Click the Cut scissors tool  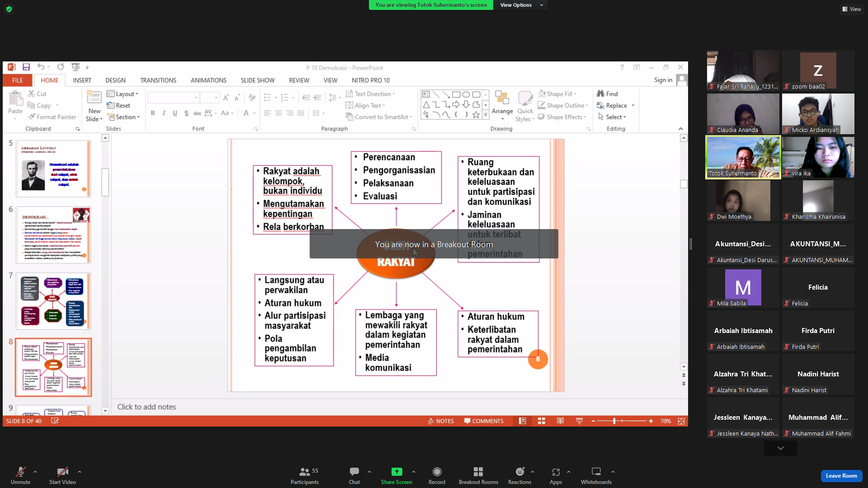coord(37,94)
